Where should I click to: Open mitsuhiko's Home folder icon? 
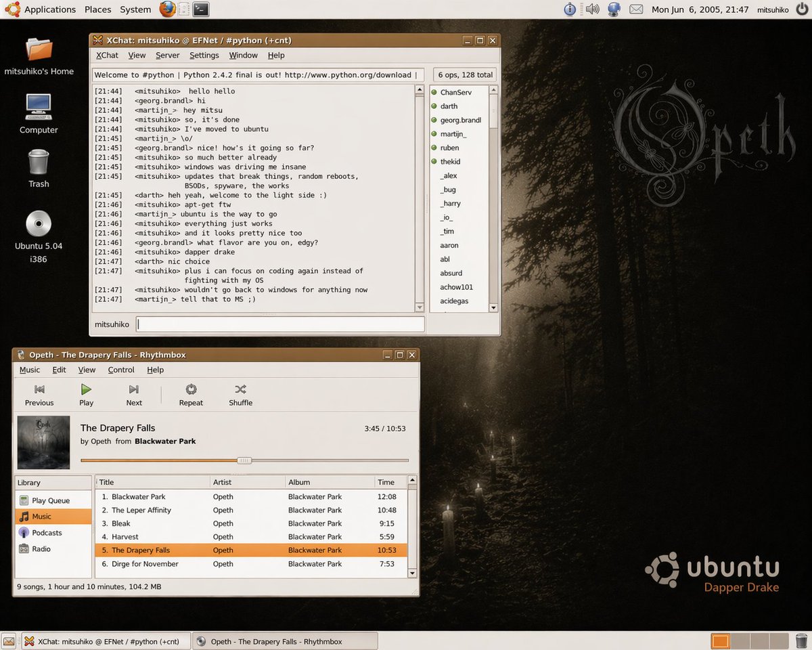click(39, 55)
